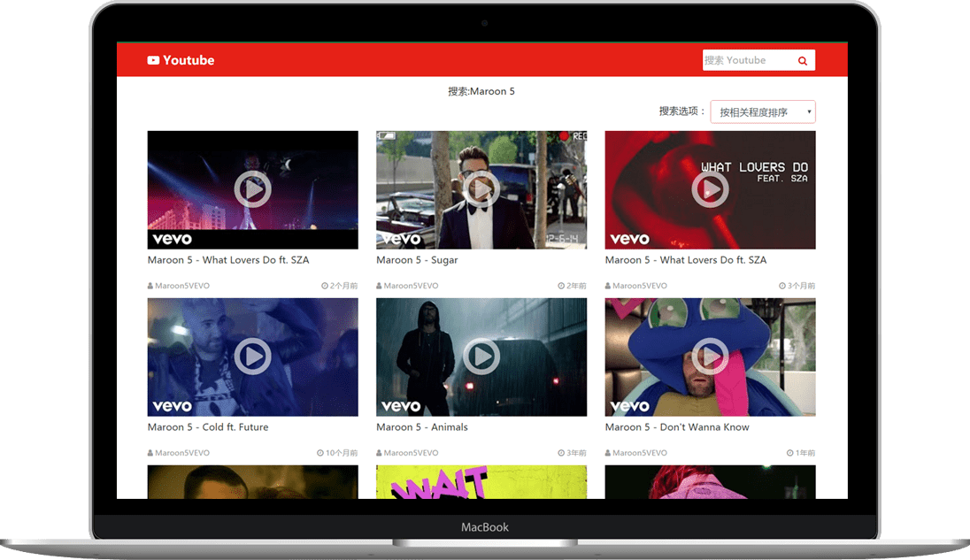Click the "2年前" upload time under Sugar
The width and height of the screenshot is (970, 560).
point(576,286)
